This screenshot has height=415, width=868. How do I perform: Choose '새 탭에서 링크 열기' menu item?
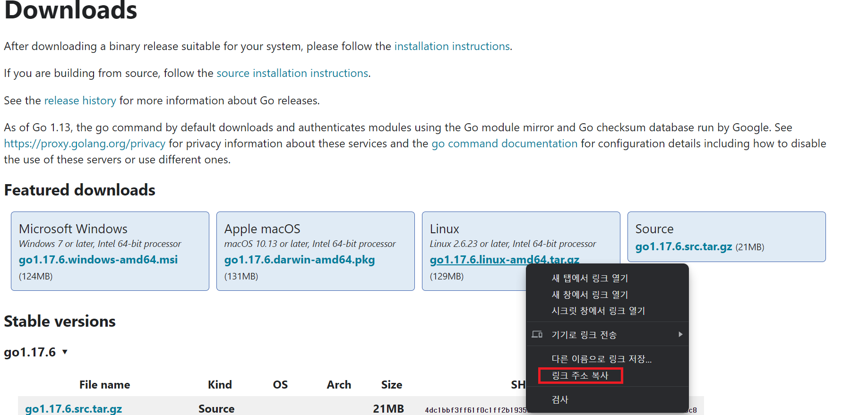pos(607,278)
